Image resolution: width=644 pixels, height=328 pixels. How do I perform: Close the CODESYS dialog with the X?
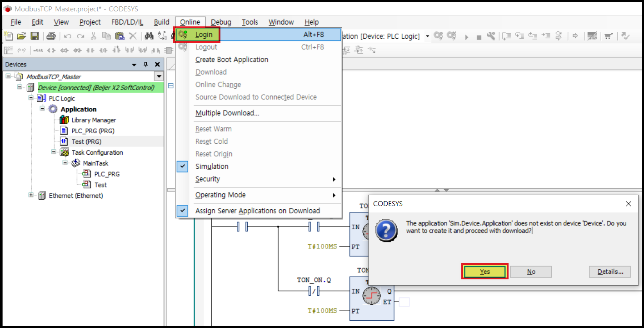coord(629,204)
